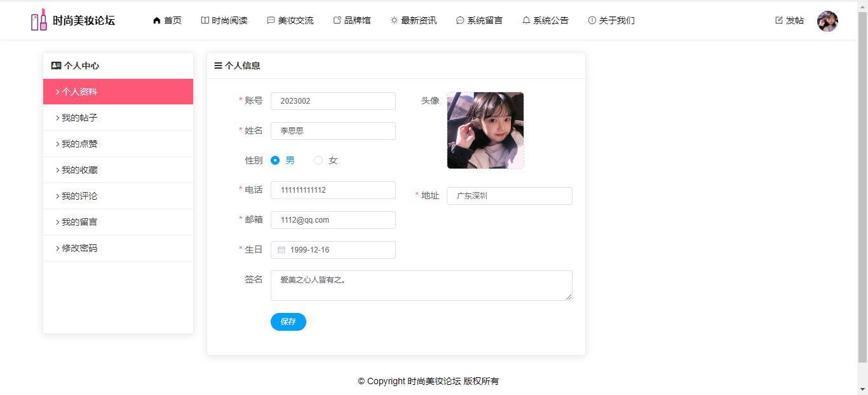
Task: Click the ID card icon in 个人中心
Action: pyautogui.click(x=56, y=66)
